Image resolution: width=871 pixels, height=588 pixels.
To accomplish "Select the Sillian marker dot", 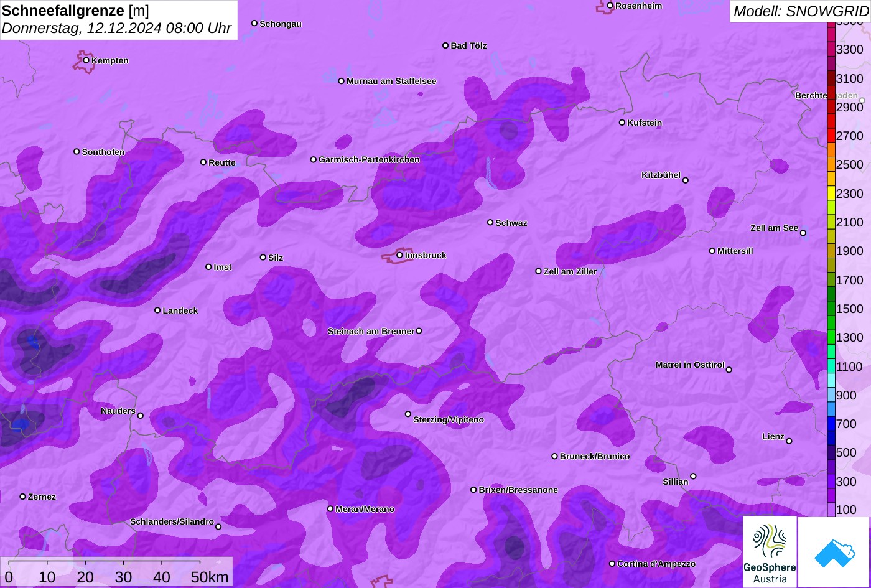I will [693, 477].
